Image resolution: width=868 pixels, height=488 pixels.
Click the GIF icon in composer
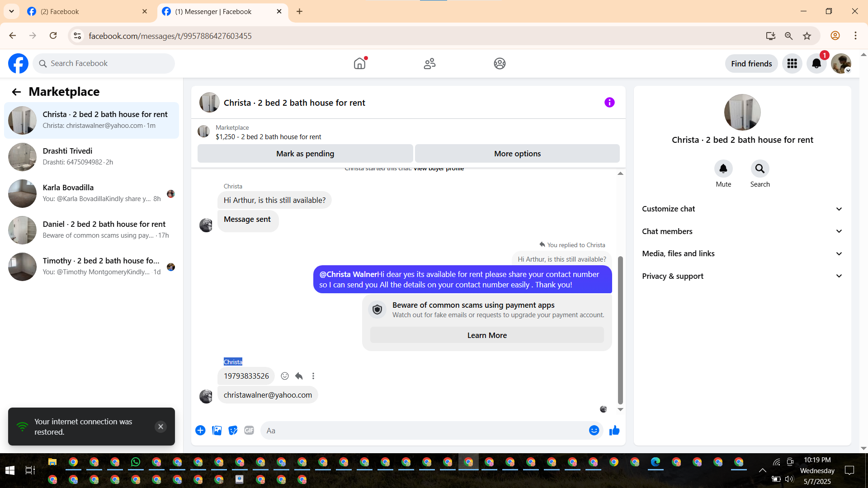(249, 431)
